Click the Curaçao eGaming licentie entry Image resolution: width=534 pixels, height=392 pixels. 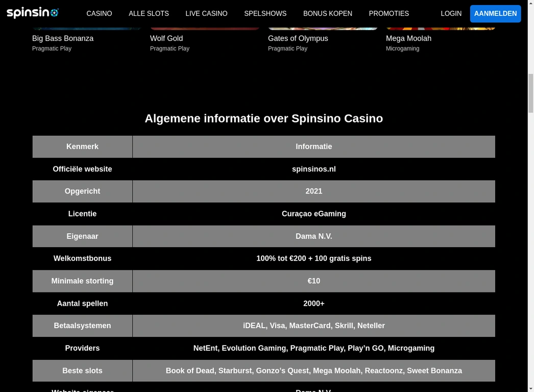[x=313, y=213]
